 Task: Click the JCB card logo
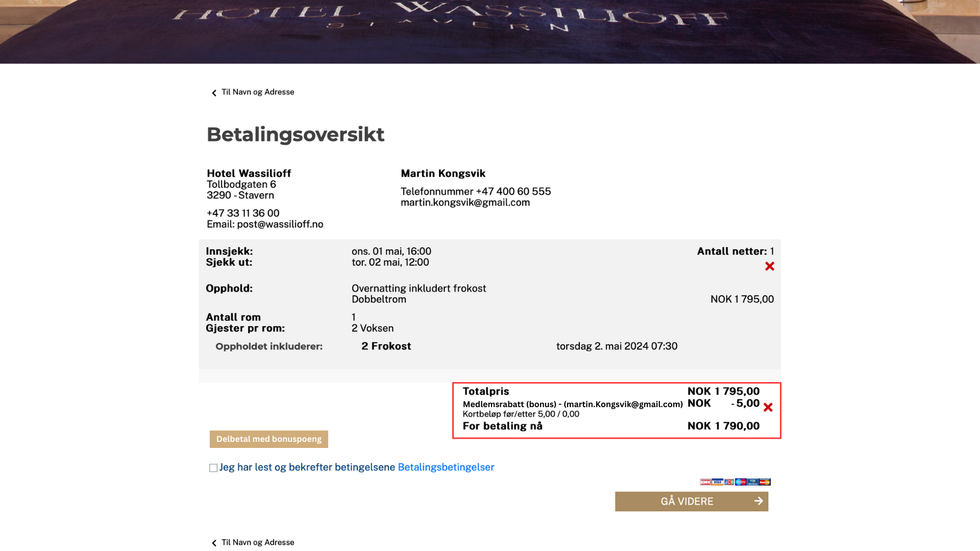pyautogui.click(x=729, y=482)
